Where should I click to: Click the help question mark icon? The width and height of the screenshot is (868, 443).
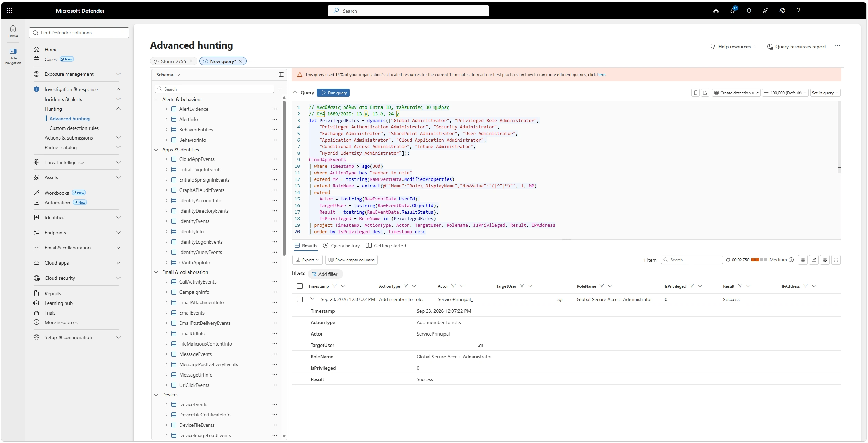[x=798, y=11]
